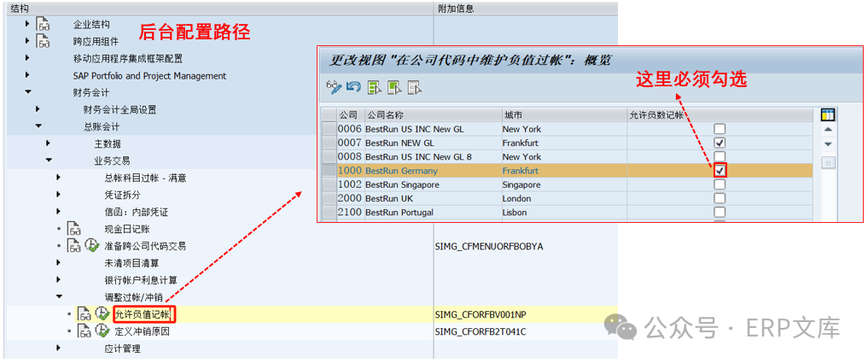Open documentation icon beside 现金日记账

coord(74,229)
